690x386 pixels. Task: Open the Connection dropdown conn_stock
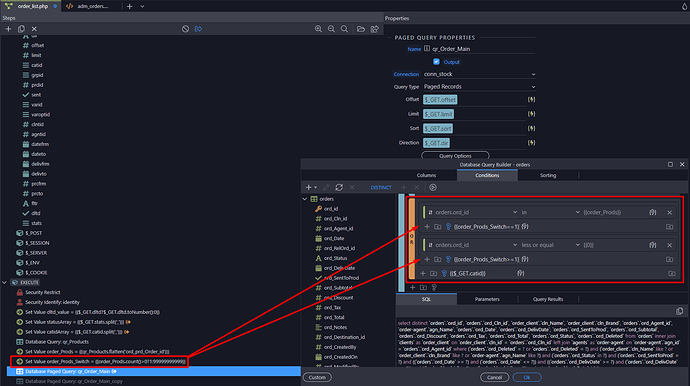(x=479, y=74)
